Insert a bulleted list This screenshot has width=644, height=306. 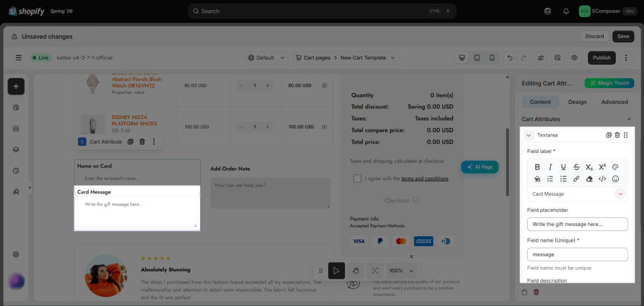click(563, 179)
